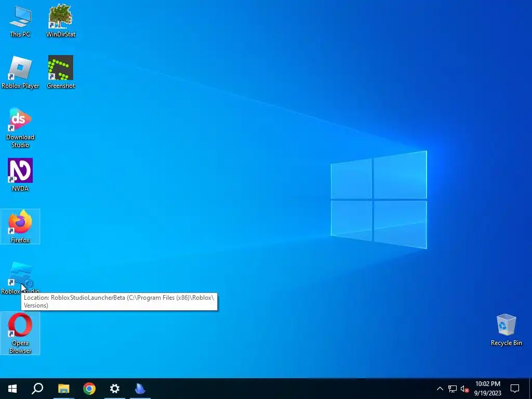Select the Recycle Bin icon
This screenshot has height=399, width=532.
(x=506, y=330)
